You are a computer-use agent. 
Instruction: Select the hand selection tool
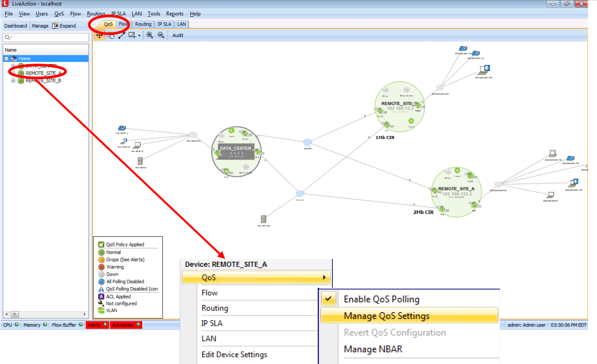(111, 35)
